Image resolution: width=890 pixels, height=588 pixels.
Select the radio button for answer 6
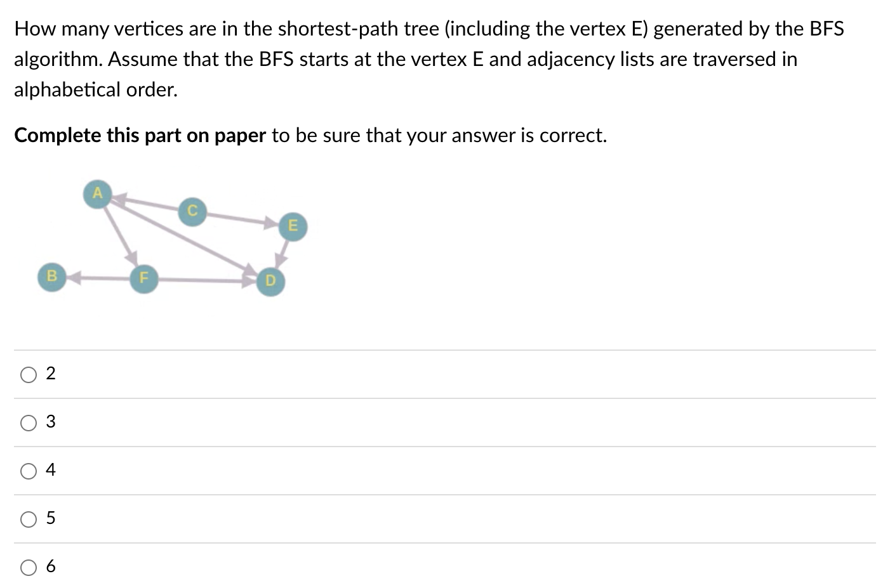tap(28, 567)
